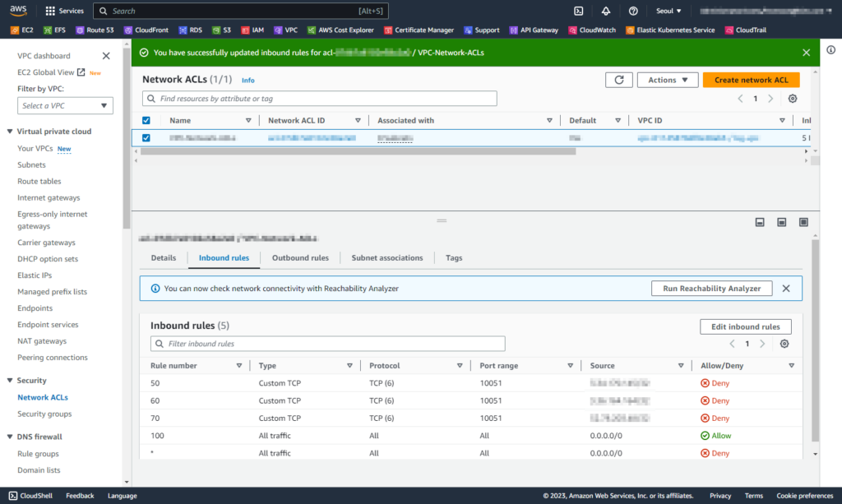Open CloudShell from the footer bar

30,496
